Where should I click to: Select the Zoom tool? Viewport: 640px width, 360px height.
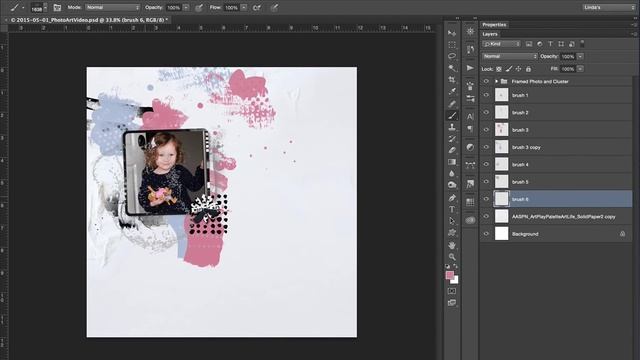pyautogui.click(x=452, y=257)
